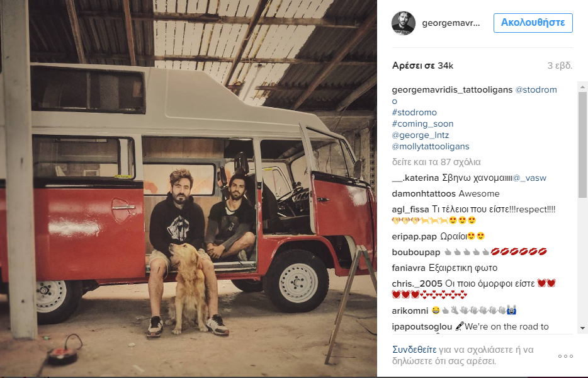Click the Ακολουθήστε follow button
This screenshot has height=378, width=588.
coord(533,23)
